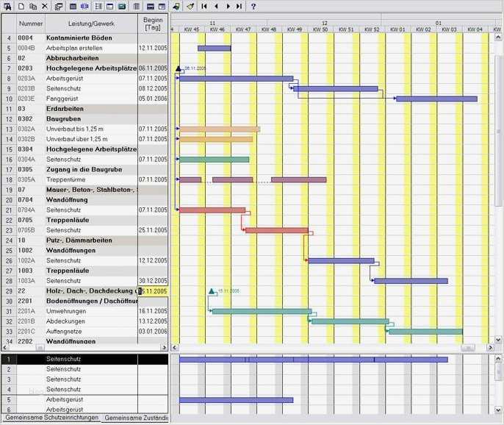The image size is (504, 425).
Task: Click the Nummer column header
Action: point(31,24)
